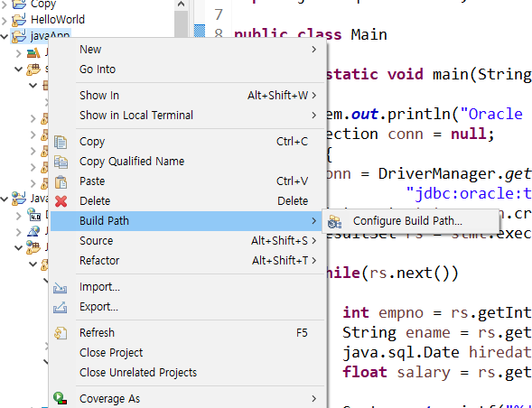This screenshot has height=408, width=532.
Task: Choose Close Project
Action: 188,353
